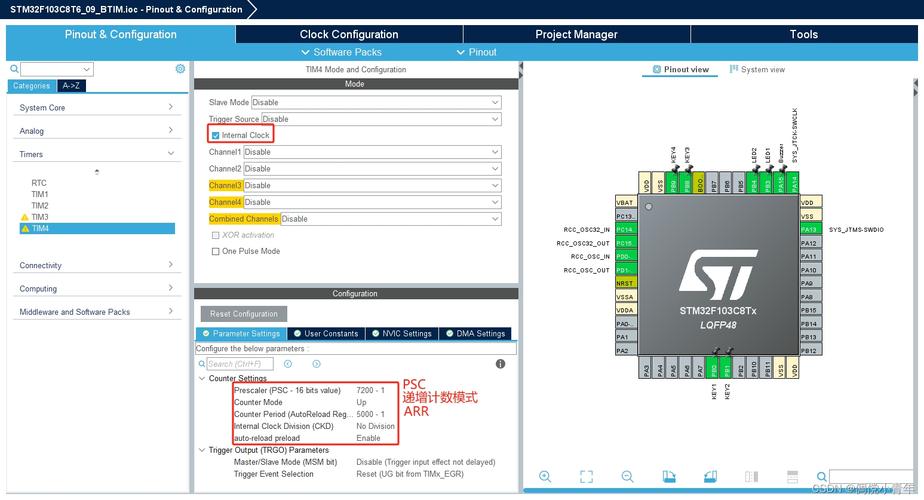Click the horizontal rows layout icon

click(x=793, y=476)
